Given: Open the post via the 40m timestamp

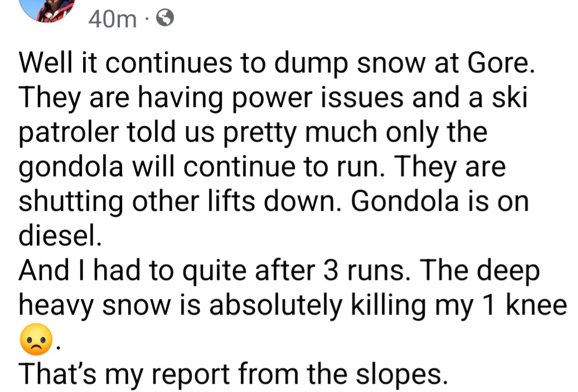Looking at the screenshot, I should pyautogui.click(x=111, y=19).
